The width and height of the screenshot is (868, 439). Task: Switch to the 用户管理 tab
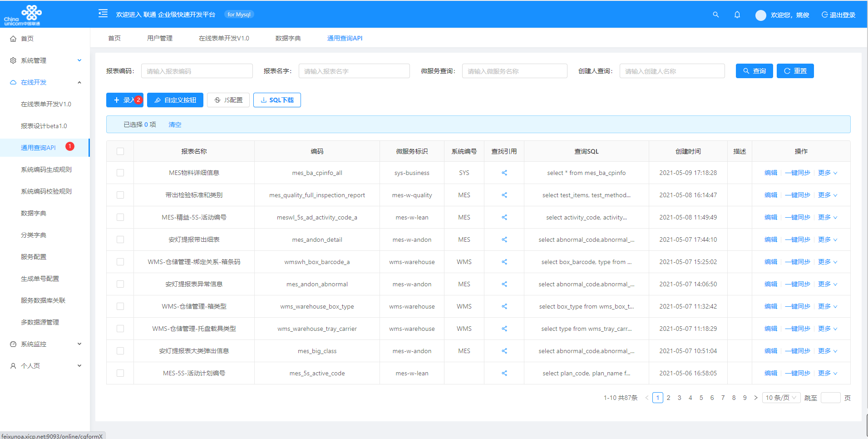[160, 38]
